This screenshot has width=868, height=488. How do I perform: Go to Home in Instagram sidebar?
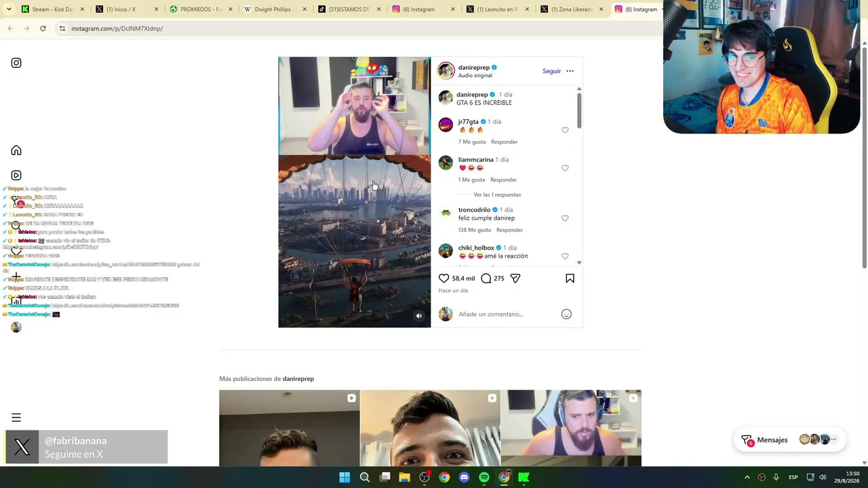click(x=16, y=150)
